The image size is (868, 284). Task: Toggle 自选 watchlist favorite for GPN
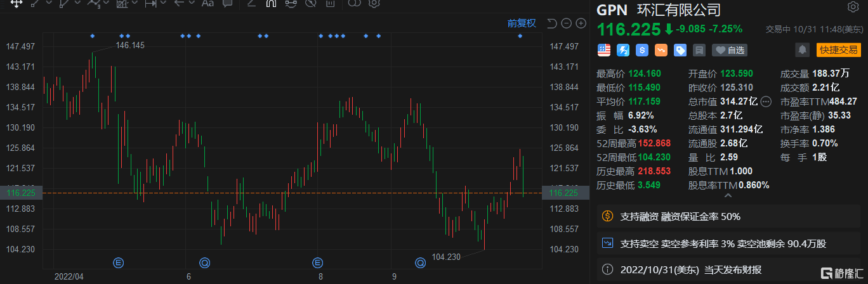pyautogui.click(x=729, y=50)
